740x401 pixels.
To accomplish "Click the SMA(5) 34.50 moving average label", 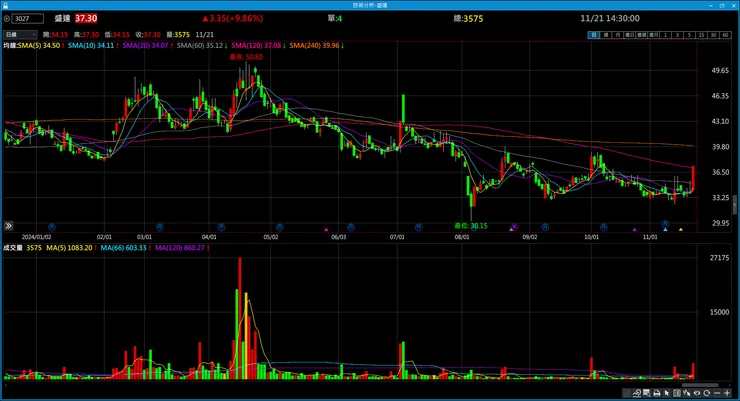I will 41,45.
